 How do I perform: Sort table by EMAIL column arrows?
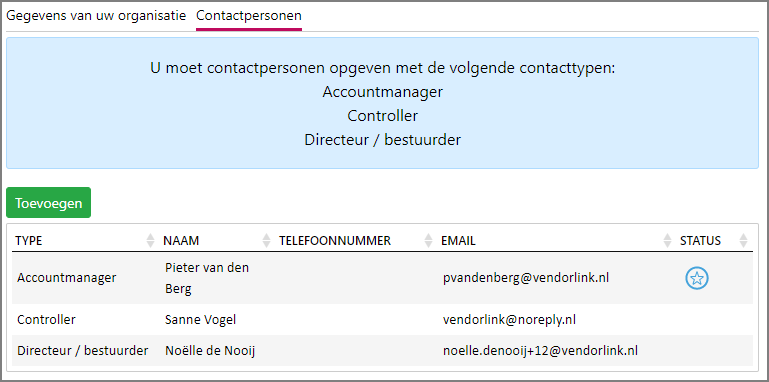(667, 240)
